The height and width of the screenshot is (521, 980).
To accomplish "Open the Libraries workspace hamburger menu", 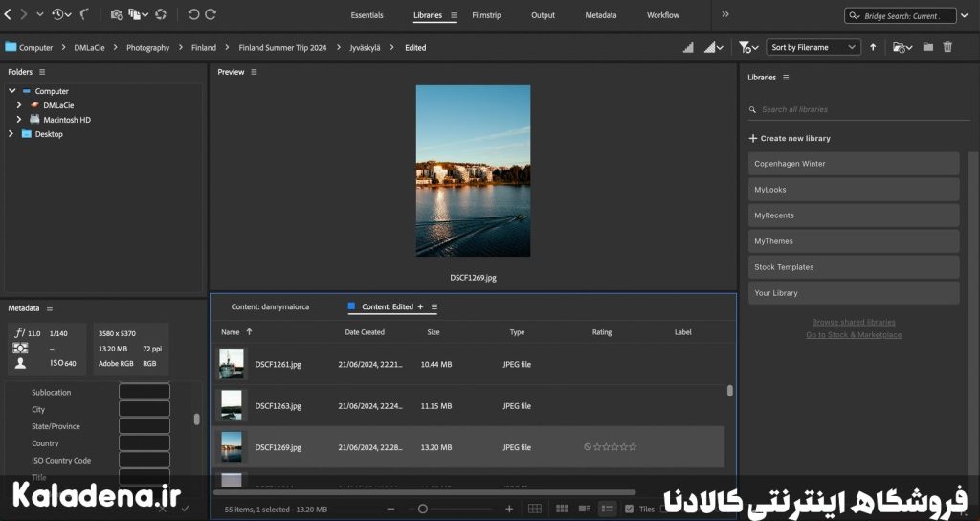I will coord(454,15).
